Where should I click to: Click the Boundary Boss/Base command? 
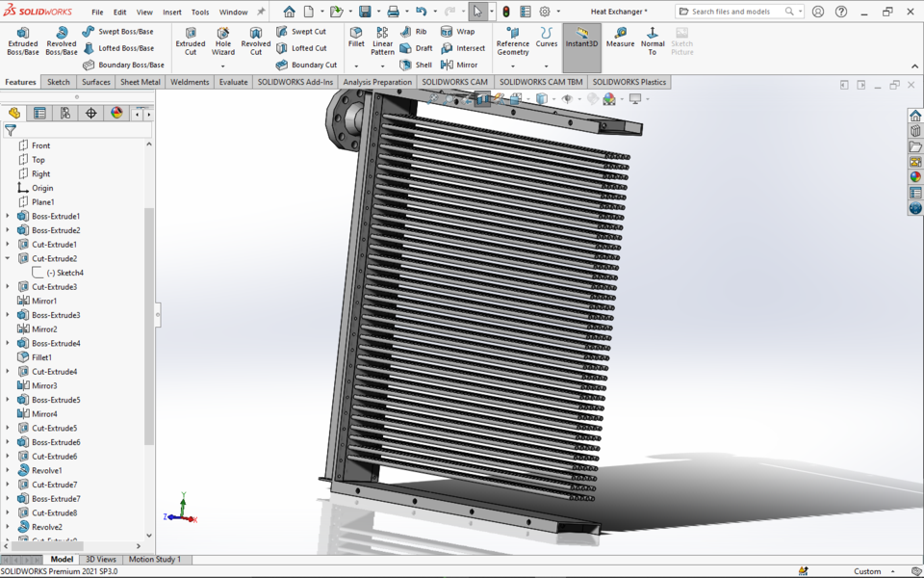click(x=119, y=65)
